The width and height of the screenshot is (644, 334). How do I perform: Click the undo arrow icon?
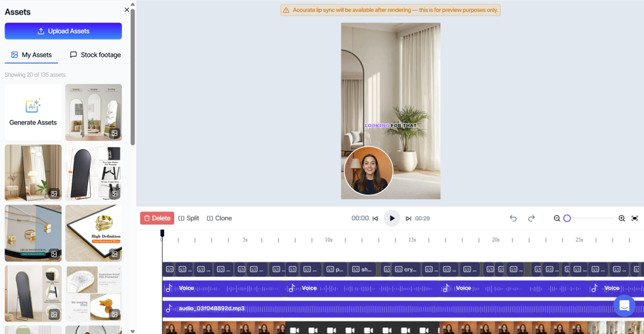coord(513,218)
